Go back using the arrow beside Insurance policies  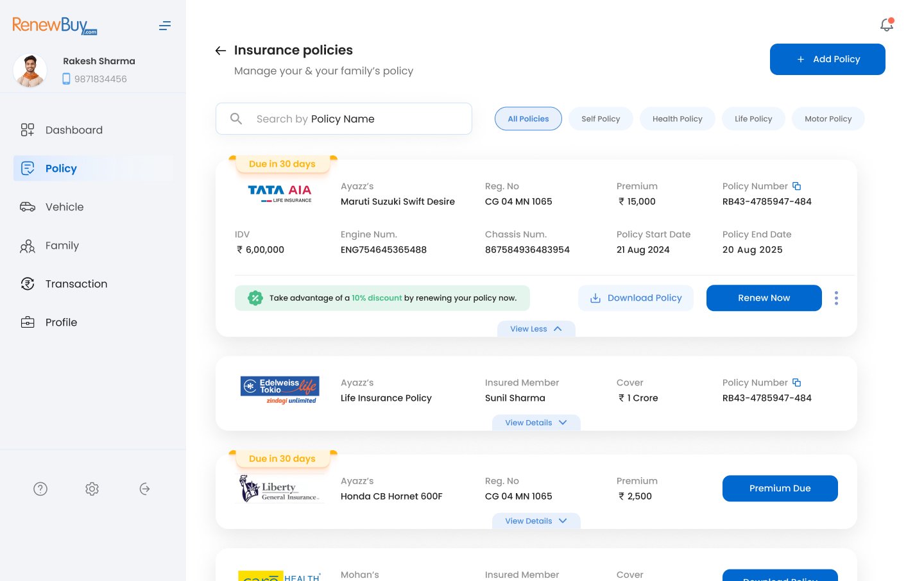coord(221,51)
